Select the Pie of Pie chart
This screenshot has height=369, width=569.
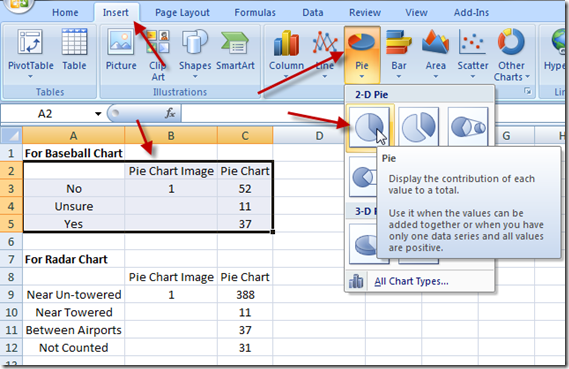[468, 127]
